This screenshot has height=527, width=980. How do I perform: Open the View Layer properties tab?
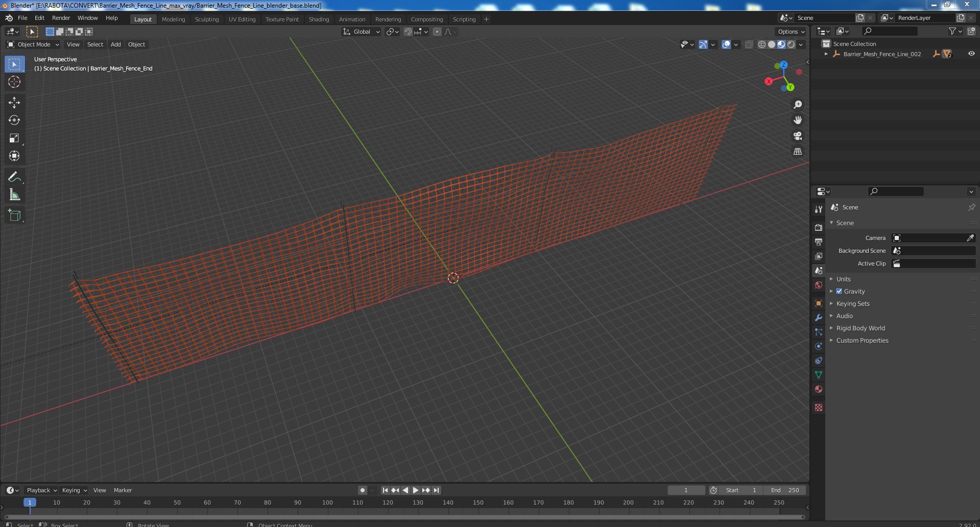819,256
